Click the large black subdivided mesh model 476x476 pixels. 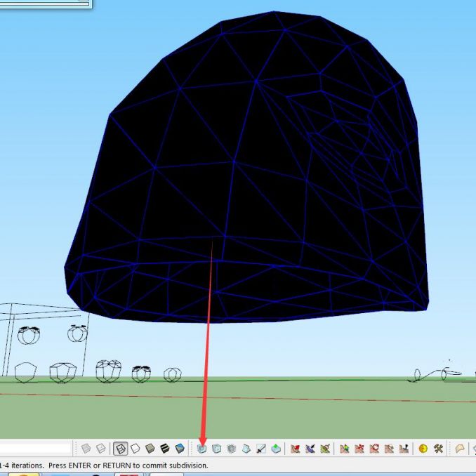(x=246, y=167)
